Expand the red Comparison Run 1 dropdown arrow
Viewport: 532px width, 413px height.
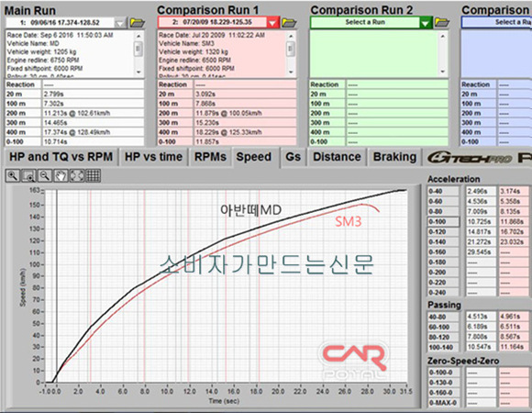coord(272,23)
